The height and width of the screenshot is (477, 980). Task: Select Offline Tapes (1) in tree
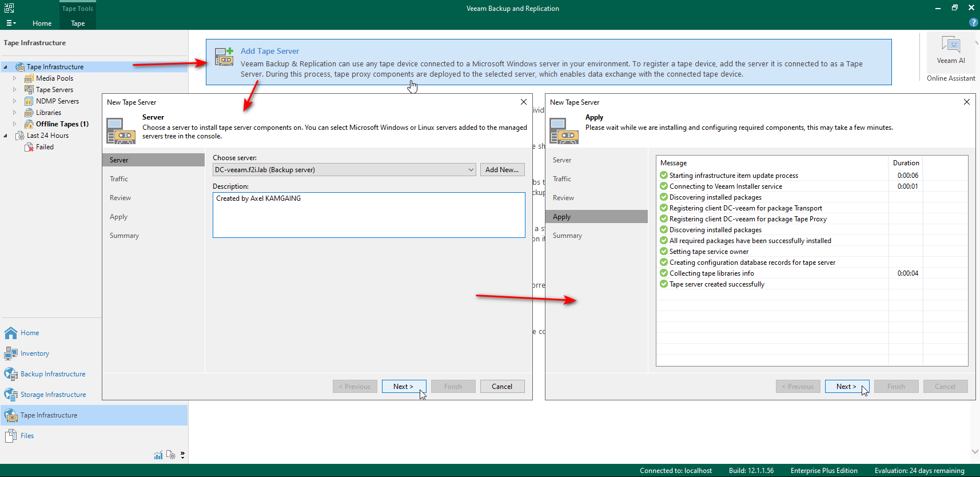[62, 124]
